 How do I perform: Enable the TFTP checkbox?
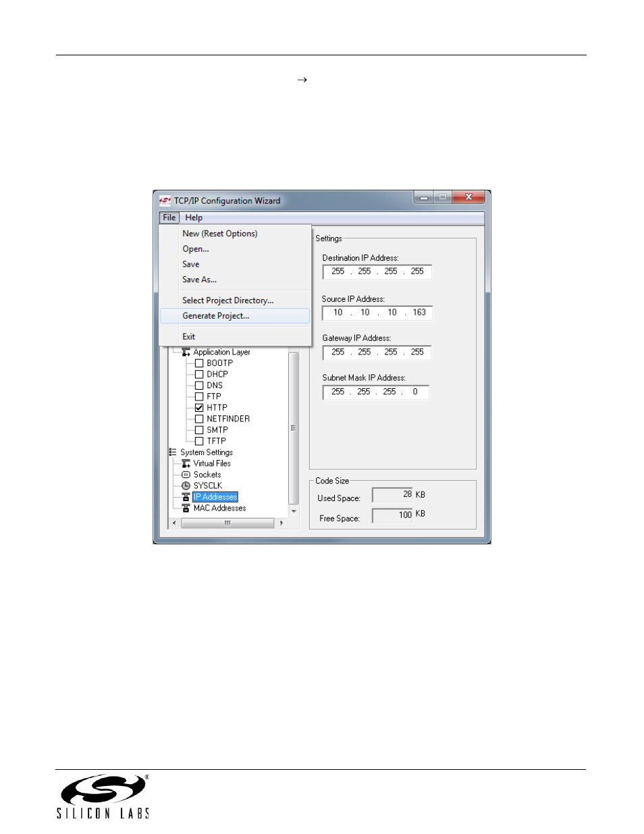pos(199,441)
